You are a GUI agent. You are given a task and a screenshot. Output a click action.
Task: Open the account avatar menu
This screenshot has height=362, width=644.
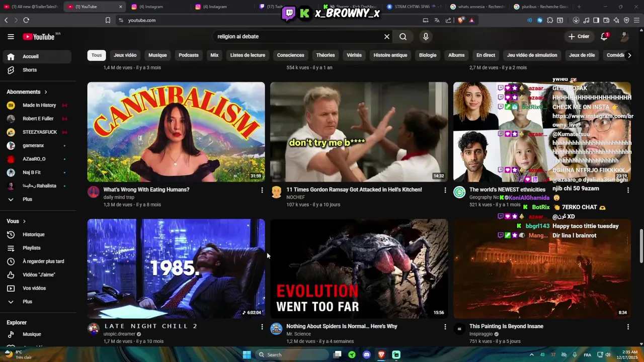624,36
